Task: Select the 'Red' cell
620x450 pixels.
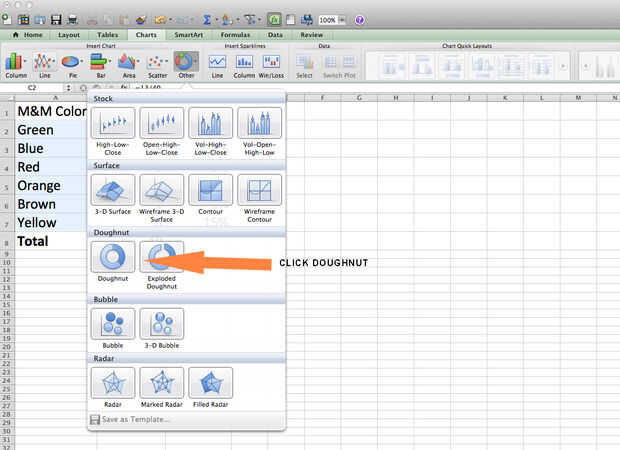Action: click(51, 167)
